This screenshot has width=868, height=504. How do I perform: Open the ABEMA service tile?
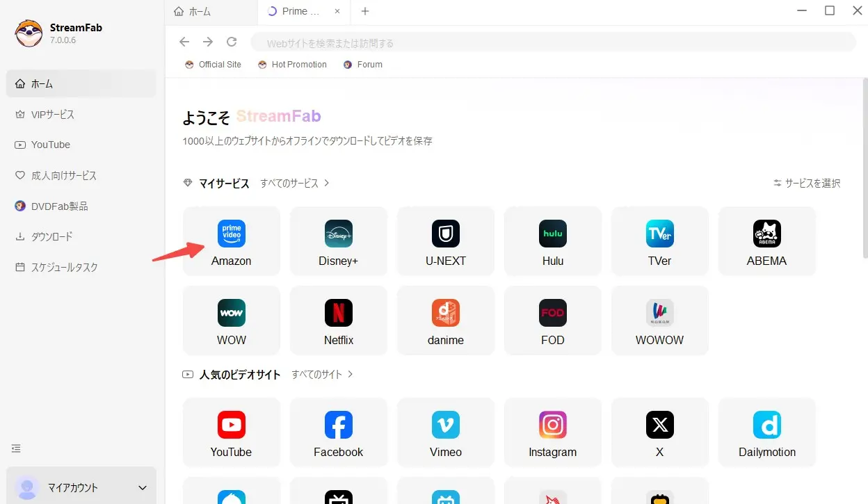tap(767, 241)
